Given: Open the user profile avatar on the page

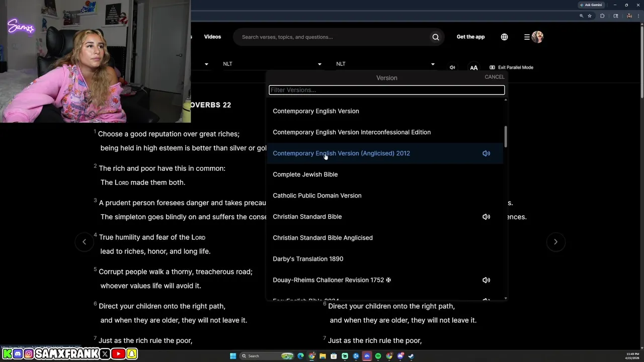Looking at the screenshot, I should click(x=537, y=37).
